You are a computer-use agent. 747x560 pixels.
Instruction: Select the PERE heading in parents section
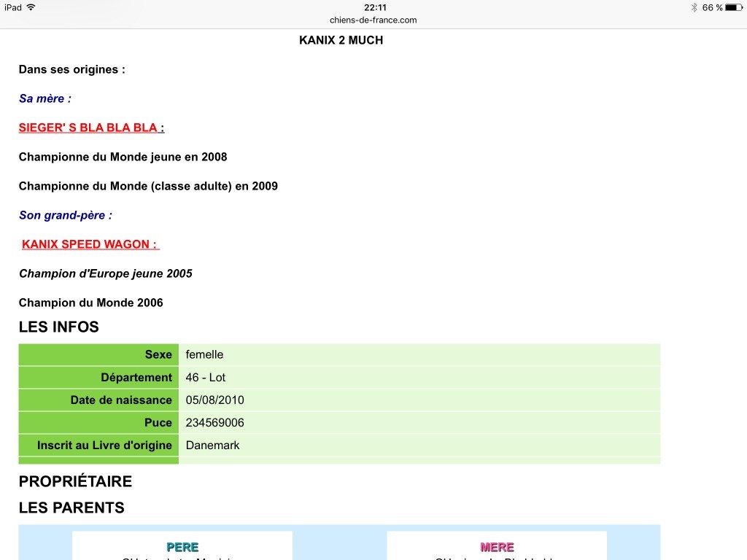(182, 547)
